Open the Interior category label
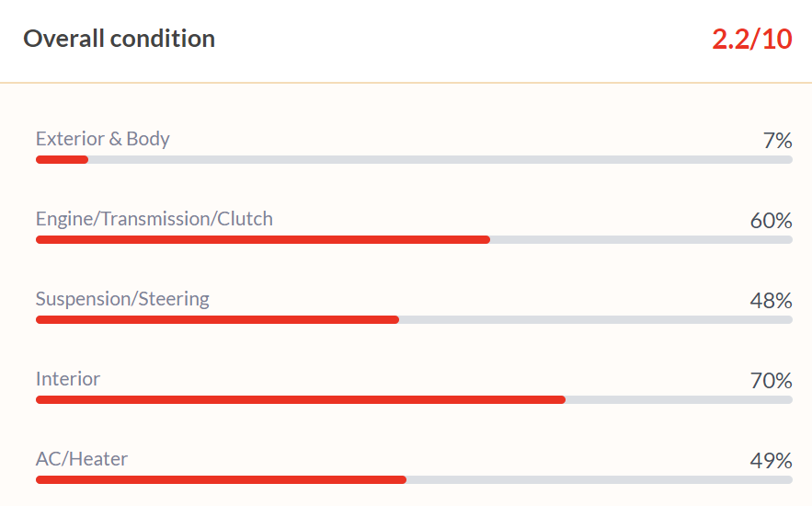 (x=68, y=379)
